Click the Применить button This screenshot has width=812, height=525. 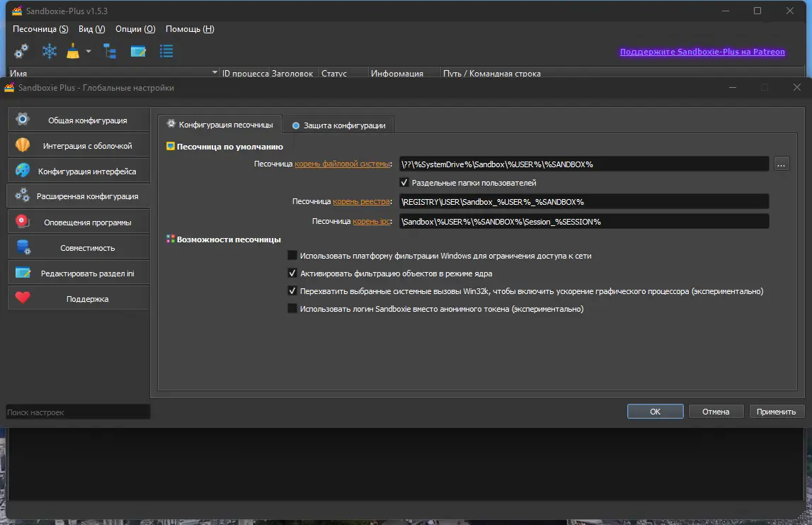coord(777,412)
